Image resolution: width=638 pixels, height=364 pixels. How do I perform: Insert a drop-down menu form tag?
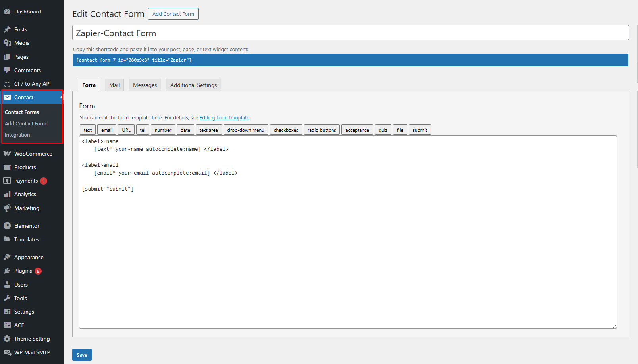(x=245, y=130)
